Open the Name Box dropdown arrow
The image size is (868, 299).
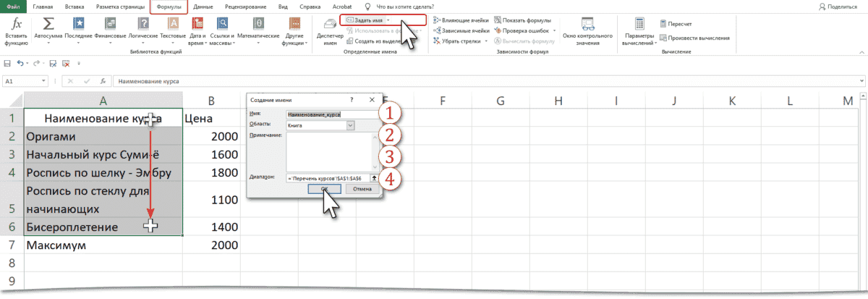tap(46, 82)
